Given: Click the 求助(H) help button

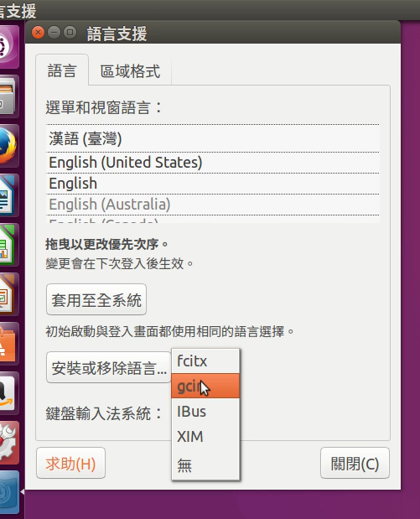Looking at the screenshot, I should coord(70,463).
